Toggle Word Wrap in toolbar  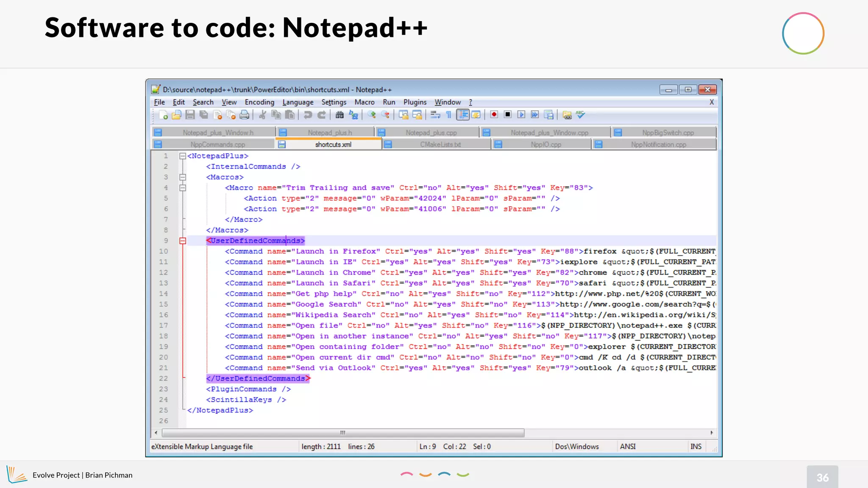click(435, 115)
